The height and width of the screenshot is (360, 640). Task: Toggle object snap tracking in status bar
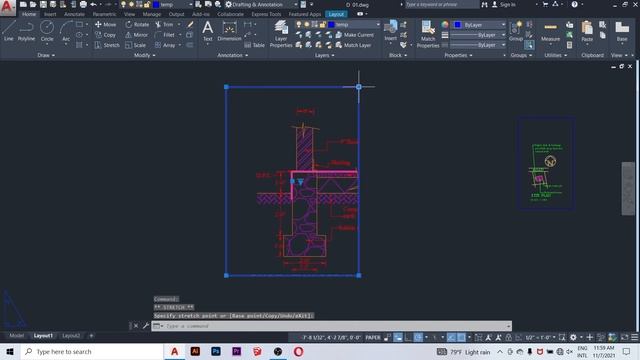pos(451,338)
